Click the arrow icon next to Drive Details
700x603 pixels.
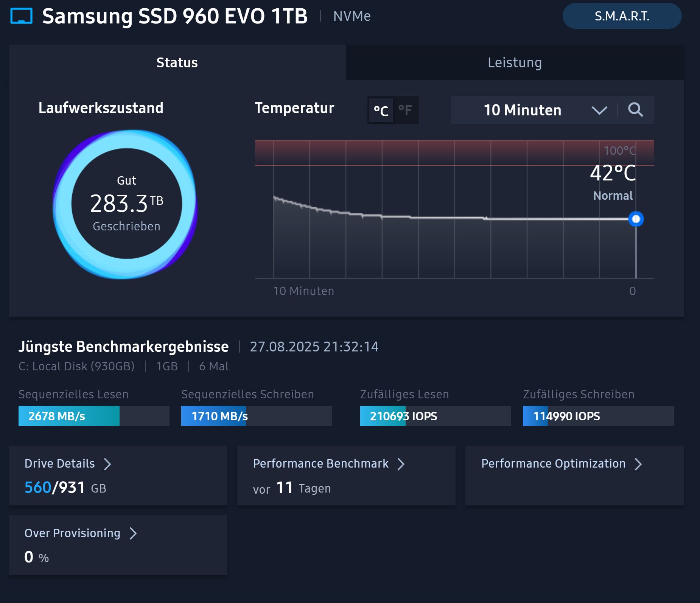[107, 464]
